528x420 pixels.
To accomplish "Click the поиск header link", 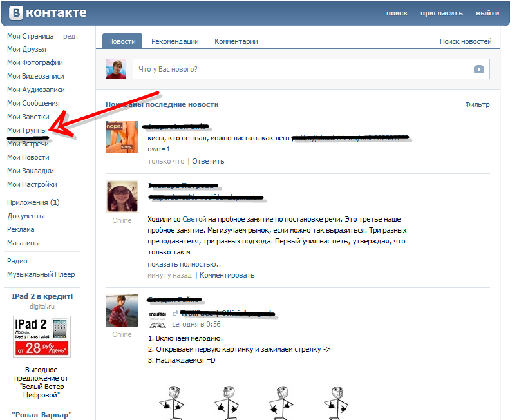I will tap(397, 13).
